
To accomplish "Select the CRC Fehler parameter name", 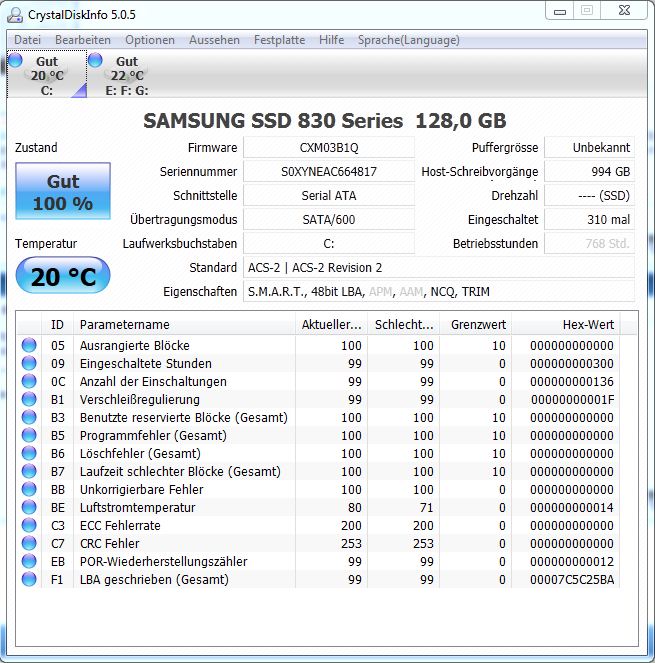I will 110,543.
